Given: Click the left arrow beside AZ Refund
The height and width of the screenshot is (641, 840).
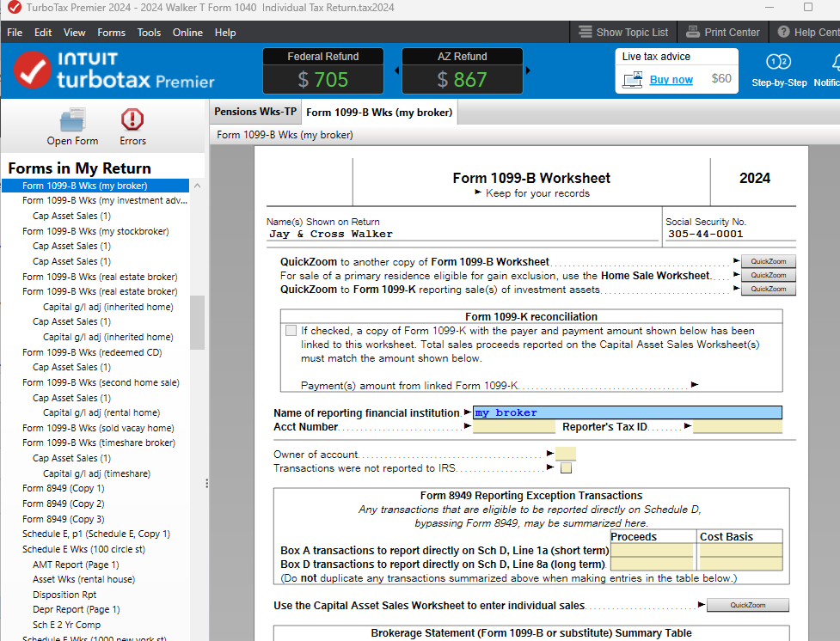Looking at the screenshot, I should pos(397,70).
